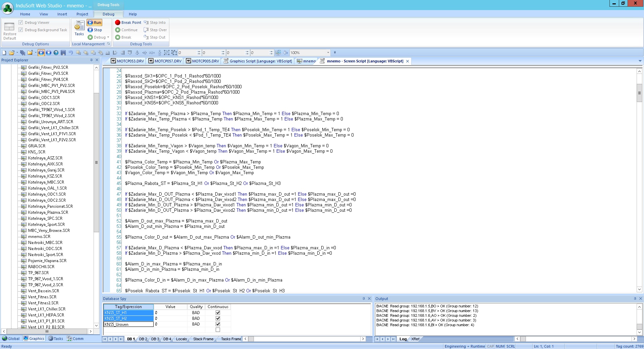Switch to the Tasks tab in Project Explorer
This screenshot has height=349, width=644.
[56, 339]
